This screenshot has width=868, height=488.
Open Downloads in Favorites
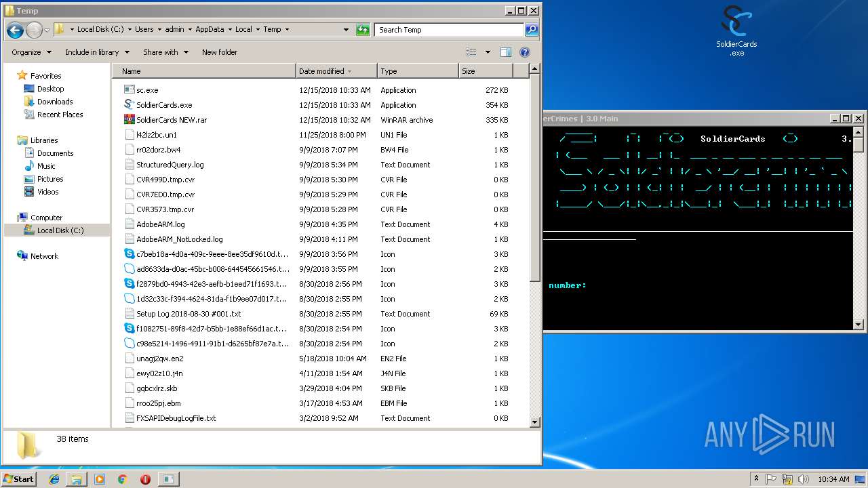(55, 102)
